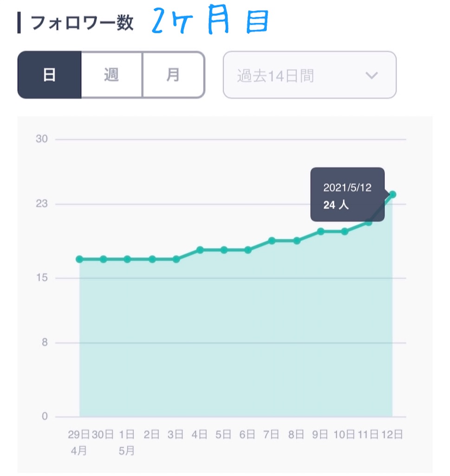Click the 30日 data point on the line

pyautogui.click(x=104, y=259)
